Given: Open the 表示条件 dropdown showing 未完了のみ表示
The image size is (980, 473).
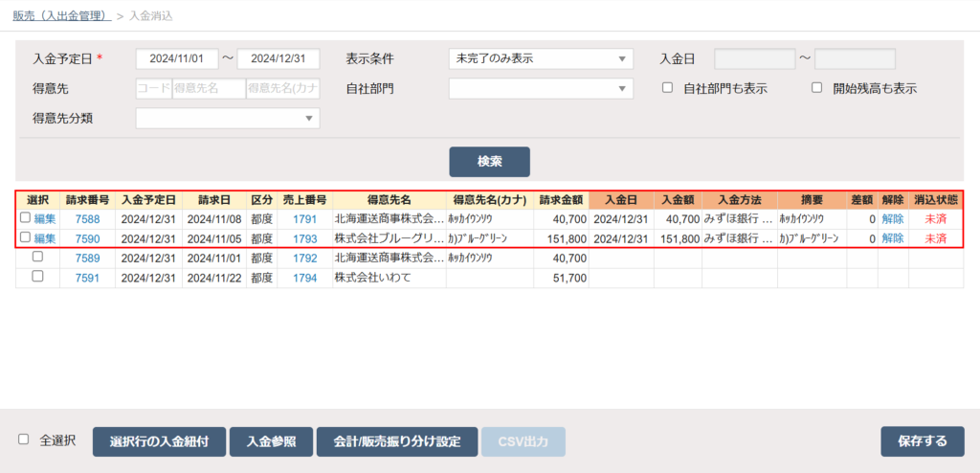Looking at the screenshot, I should 541,58.
